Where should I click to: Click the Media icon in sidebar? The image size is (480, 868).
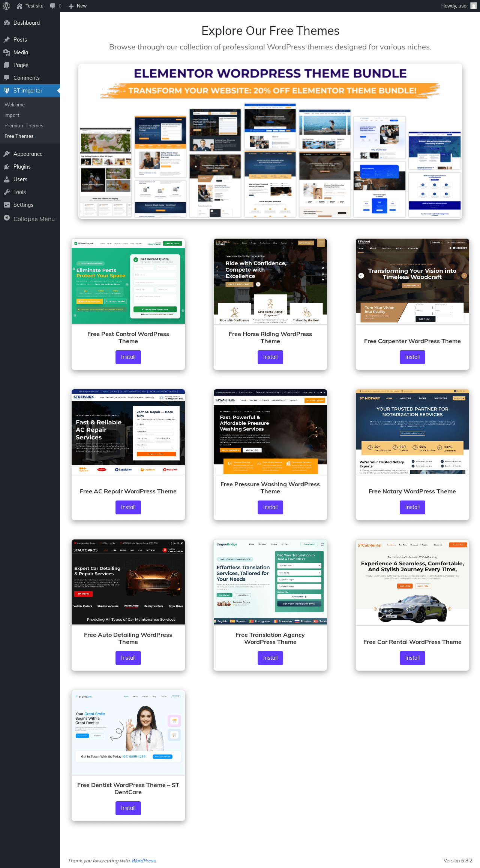[7, 52]
